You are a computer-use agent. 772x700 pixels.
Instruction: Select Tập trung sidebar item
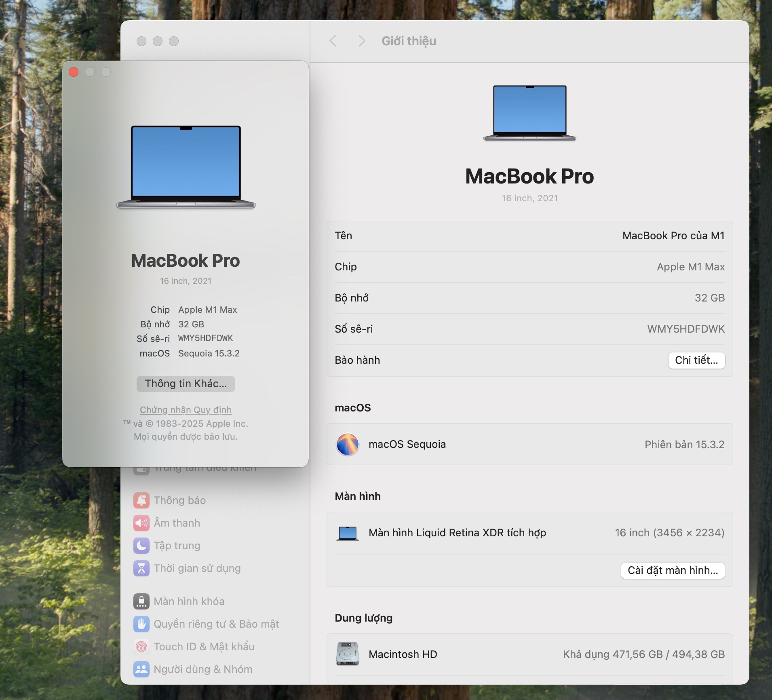coord(177,546)
